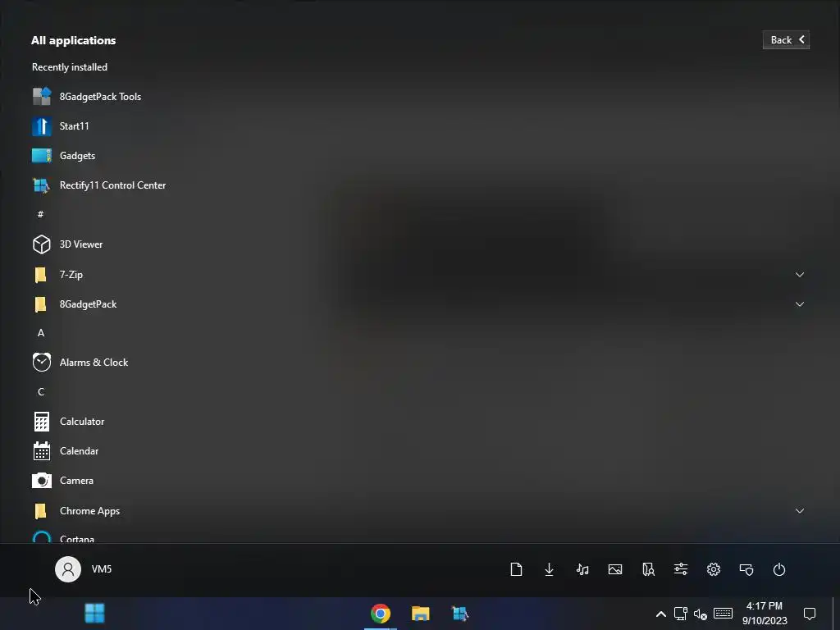Open the Gadgets app icon
The image size is (840, 630).
pos(42,156)
